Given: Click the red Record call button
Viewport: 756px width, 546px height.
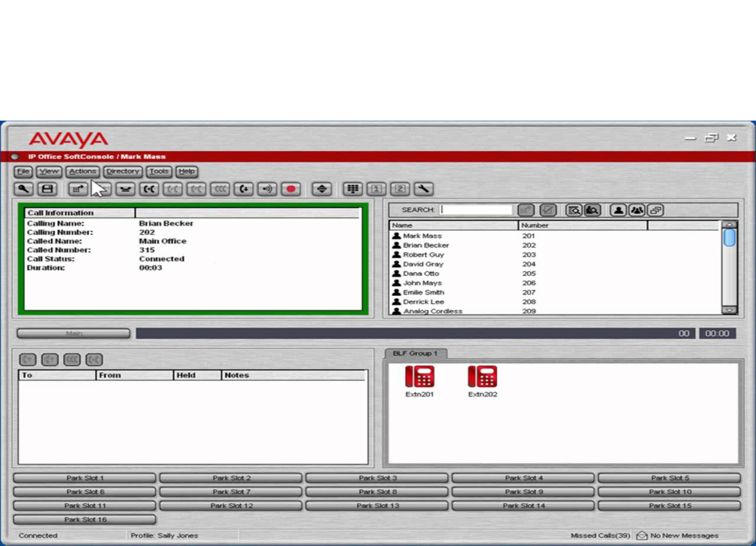Looking at the screenshot, I should (x=291, y=189).
